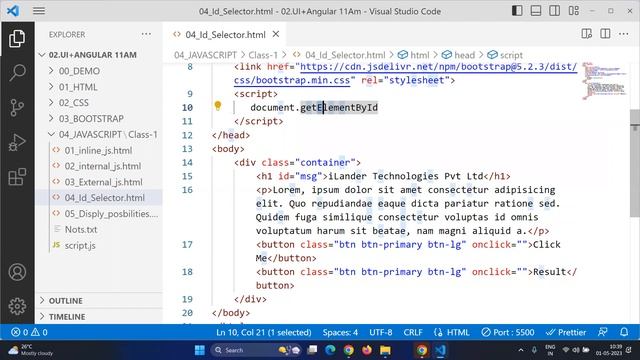
Task: Open Manage gear settings icon
Action: click(17, 306)
